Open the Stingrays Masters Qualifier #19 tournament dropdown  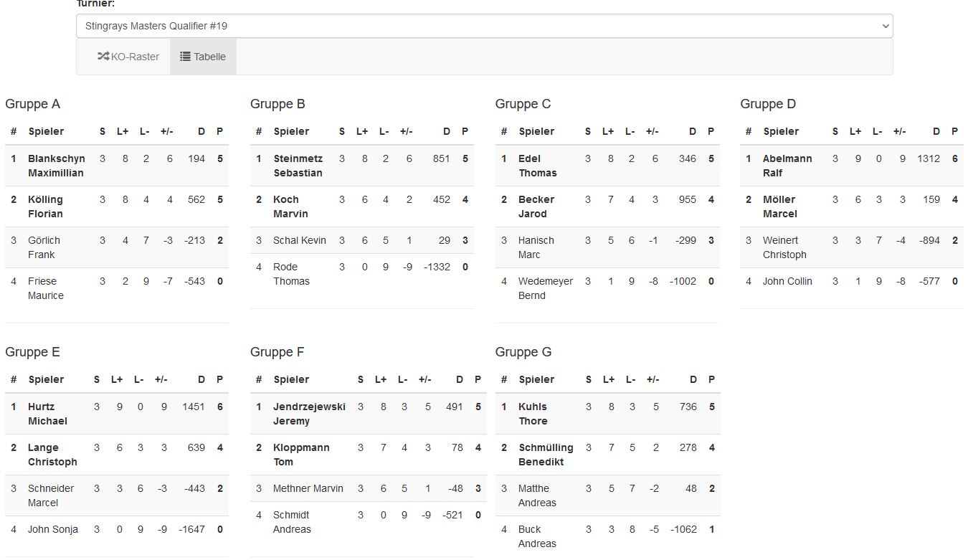[x=484, y=26]
